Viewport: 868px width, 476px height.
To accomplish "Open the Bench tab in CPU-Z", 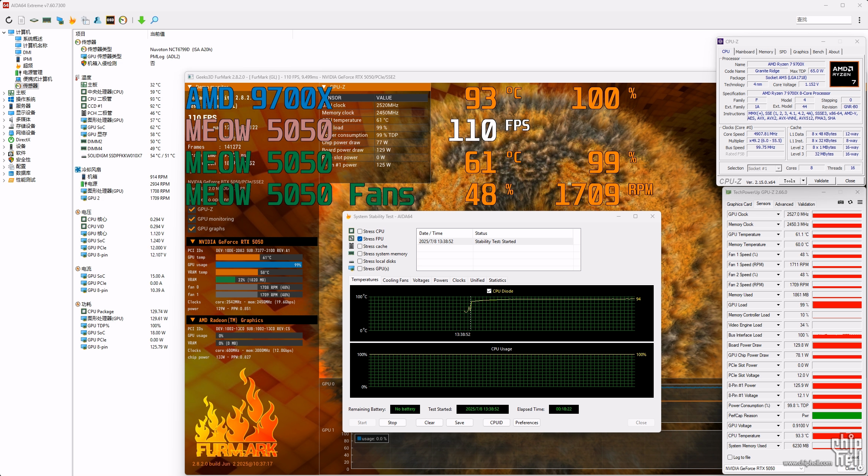I will coord(818,52).
